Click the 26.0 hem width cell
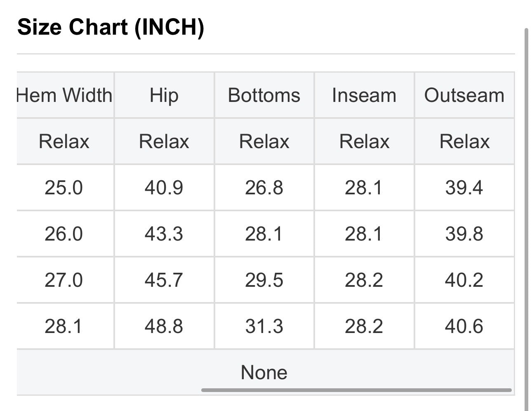The height and width of the screenshot is (411, 532). point(64,234)
